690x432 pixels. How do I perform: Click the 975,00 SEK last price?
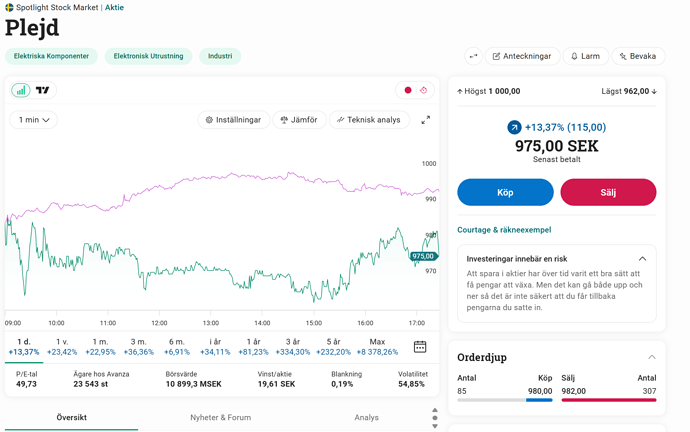click(x=557, y=146)
